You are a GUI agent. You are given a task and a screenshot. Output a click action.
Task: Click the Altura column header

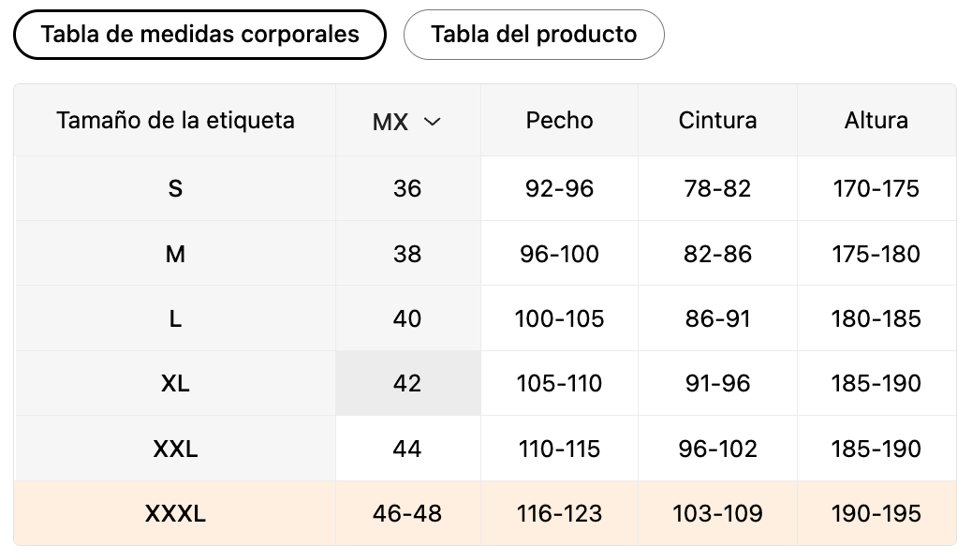coord(876,120)
